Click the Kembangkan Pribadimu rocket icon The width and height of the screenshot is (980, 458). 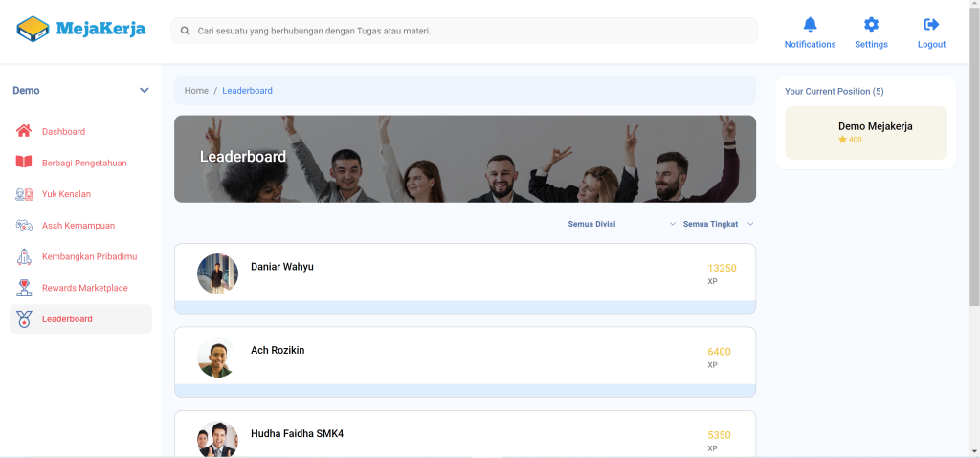pyautogui.click(x=24, y=256)
